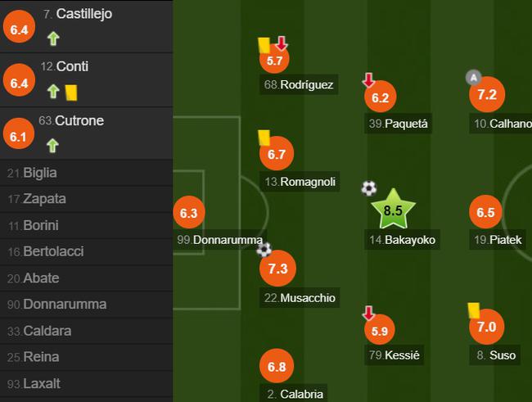Click the goal ball icon above Musacchio
The image size is (532, 402).
pos(264,250)
